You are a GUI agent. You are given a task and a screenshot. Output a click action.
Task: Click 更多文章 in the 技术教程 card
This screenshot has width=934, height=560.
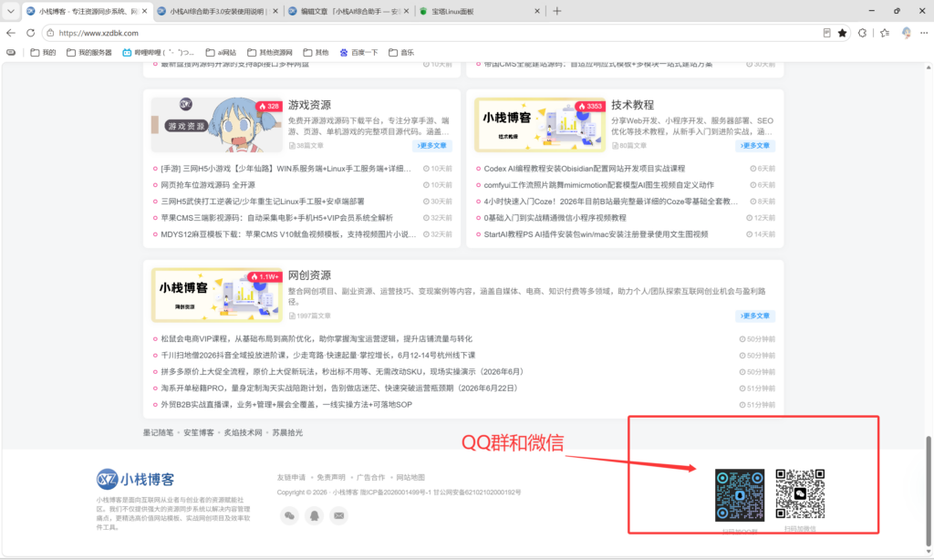755,145
